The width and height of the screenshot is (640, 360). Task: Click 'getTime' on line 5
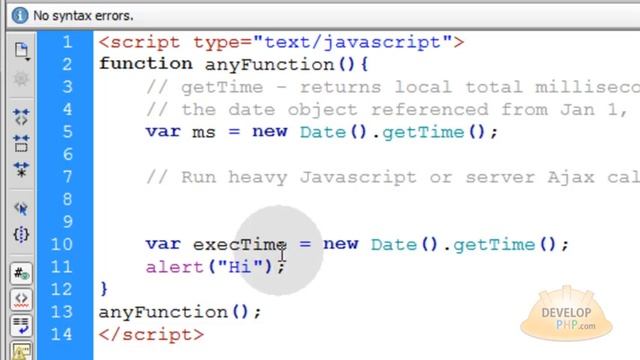(x=423, y=133)
